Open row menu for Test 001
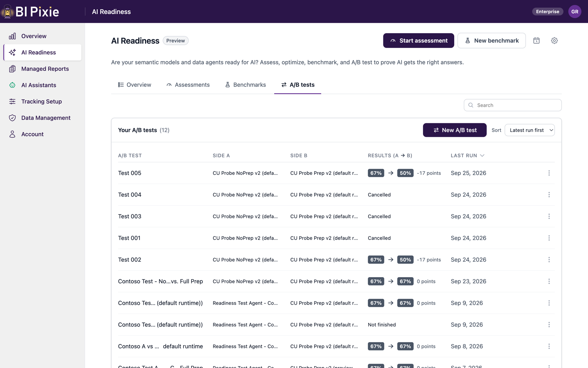This screenshot has height=368, width=588. pyautogui.click(x=549, y=238)
